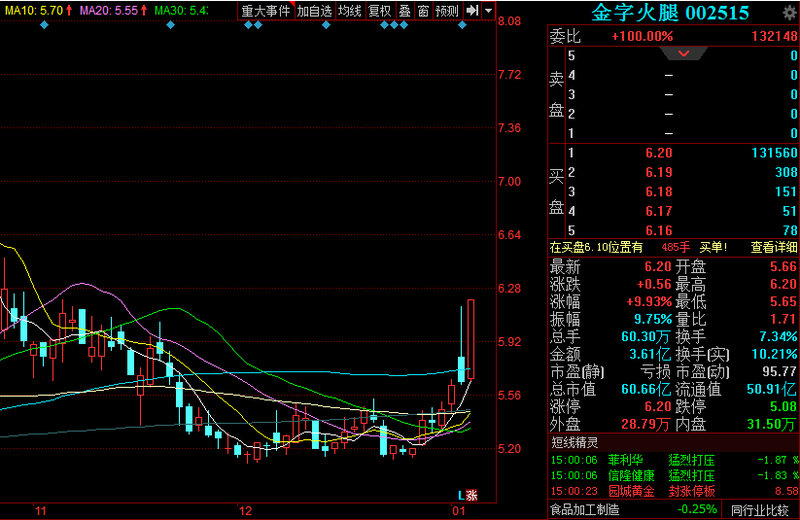Open the 同行业比较 industry comparison
The image size is (800, 520).
point(764,510)
